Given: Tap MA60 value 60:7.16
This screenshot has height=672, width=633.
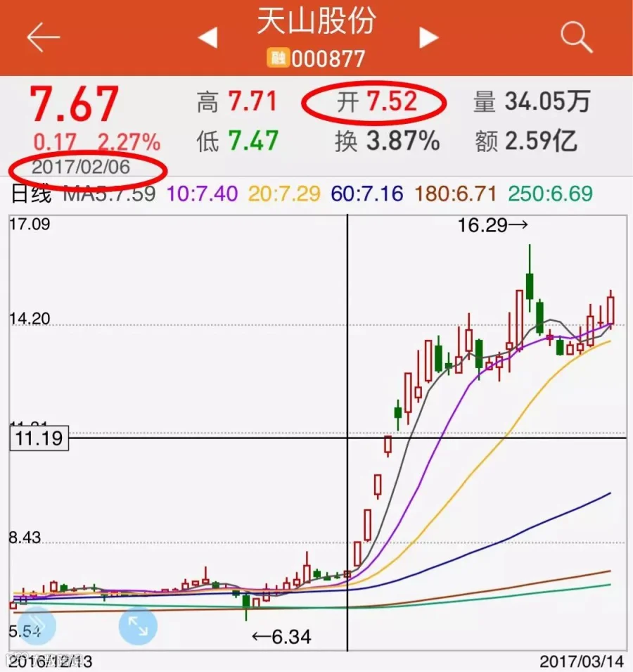Looking at the screenshot, I should [367, 194].
